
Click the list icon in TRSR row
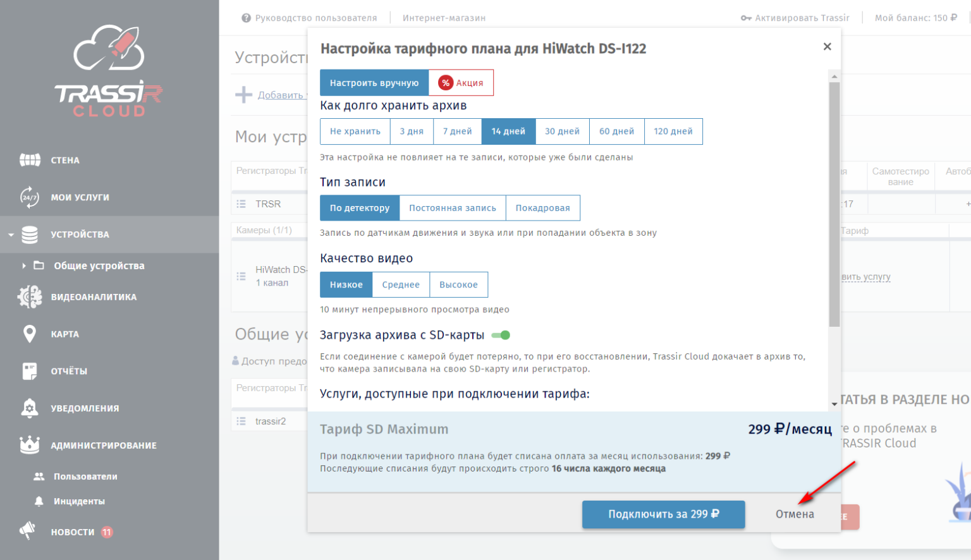tap(241, 204)
